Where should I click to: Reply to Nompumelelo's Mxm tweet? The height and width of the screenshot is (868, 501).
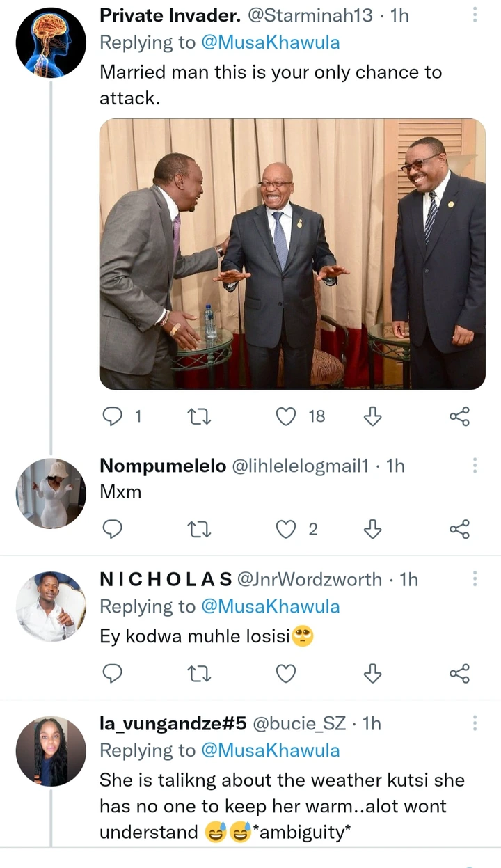click(112, 530)
